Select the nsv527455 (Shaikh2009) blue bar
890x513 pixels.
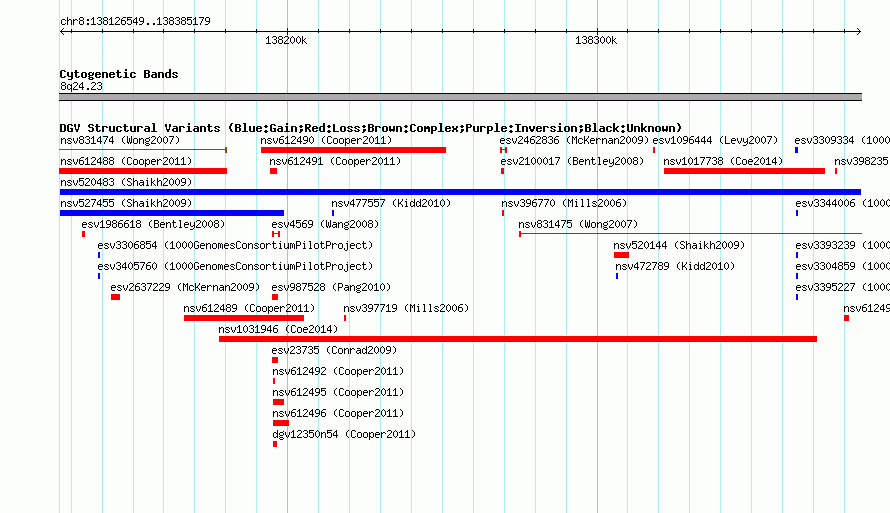click(x=171, y=213)
